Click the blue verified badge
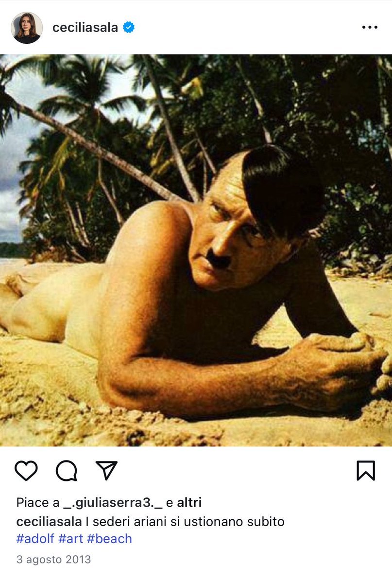This screenshot has width=392, height=583. (129, 27)
